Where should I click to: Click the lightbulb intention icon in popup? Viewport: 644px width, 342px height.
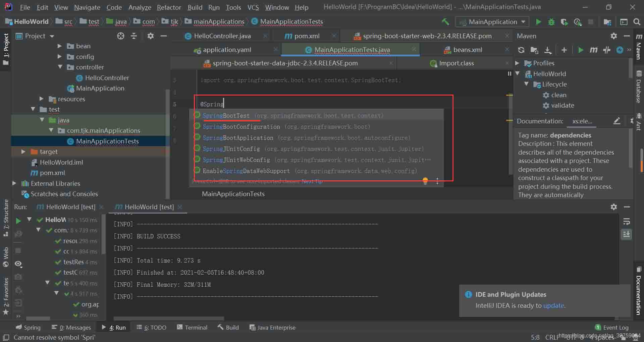tap(425, 181)
